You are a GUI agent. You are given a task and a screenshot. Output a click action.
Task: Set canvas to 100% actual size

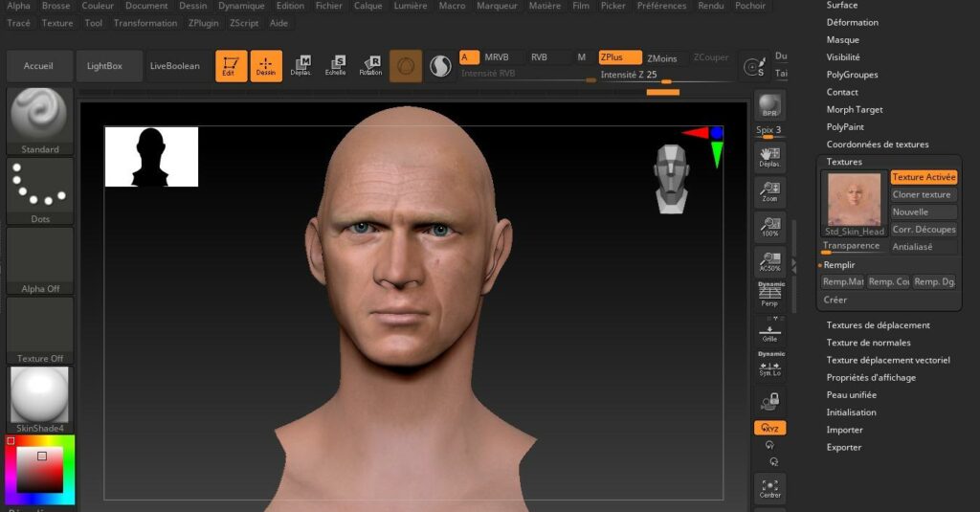coord(769,226)
